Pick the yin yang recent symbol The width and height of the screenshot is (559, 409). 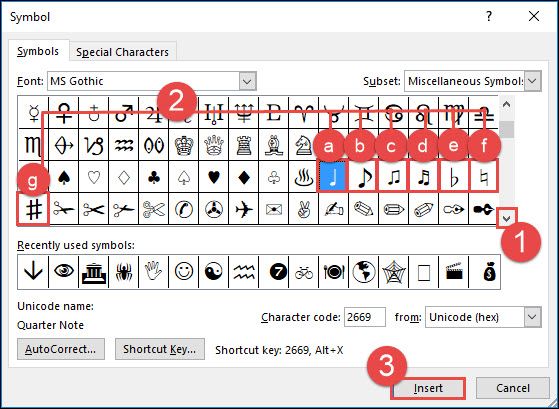[x=214, y=272]
